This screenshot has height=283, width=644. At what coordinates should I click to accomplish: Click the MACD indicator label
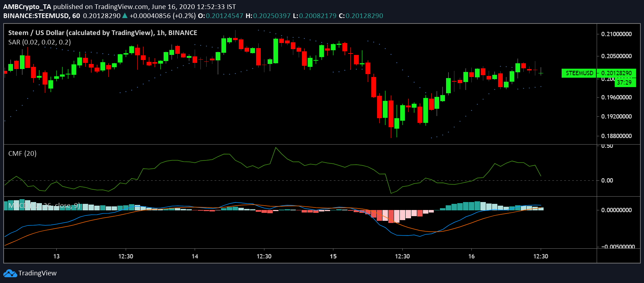coord(44,206)
